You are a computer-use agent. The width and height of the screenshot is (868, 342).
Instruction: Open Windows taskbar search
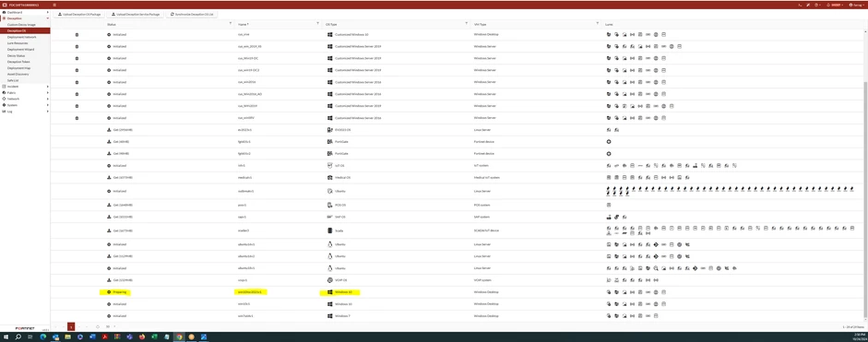tap(18, 336)
